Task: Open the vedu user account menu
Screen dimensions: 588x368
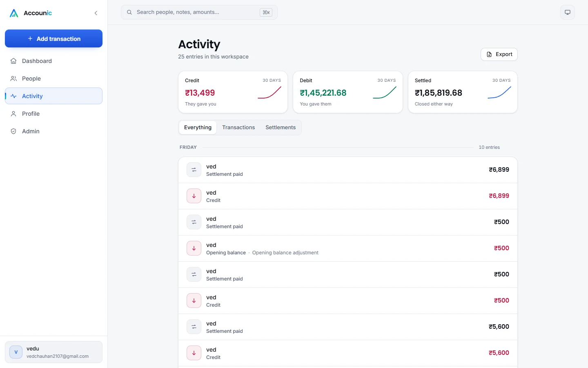Action: 53,352
